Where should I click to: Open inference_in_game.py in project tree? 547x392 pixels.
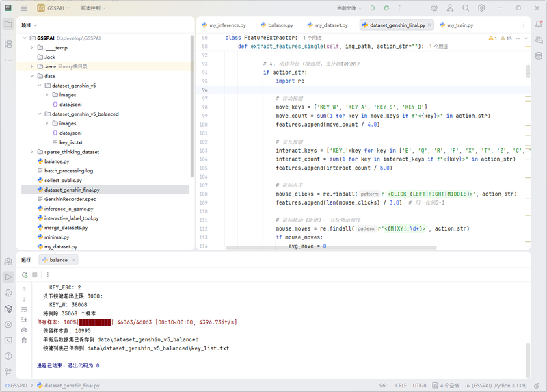click(x=68, y=209)
